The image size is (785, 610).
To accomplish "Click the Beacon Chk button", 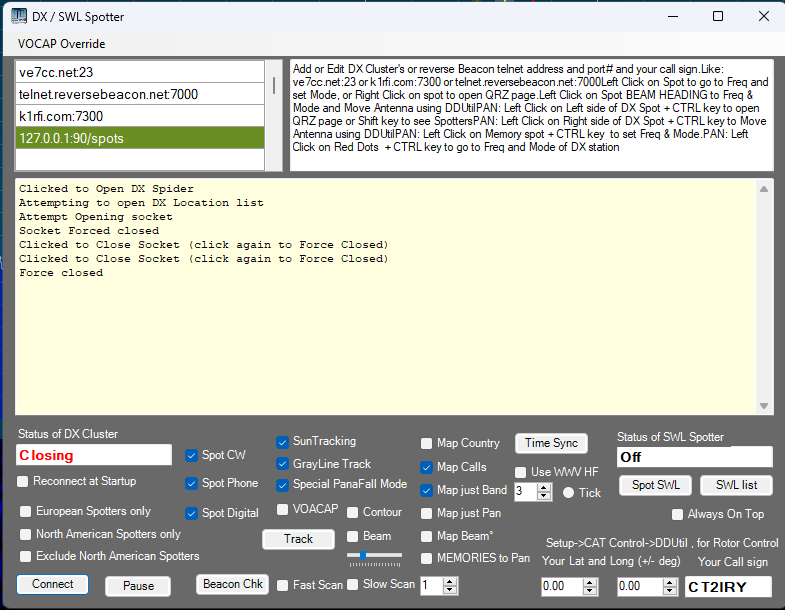I will pyautogui.click(x=233, y=584).
